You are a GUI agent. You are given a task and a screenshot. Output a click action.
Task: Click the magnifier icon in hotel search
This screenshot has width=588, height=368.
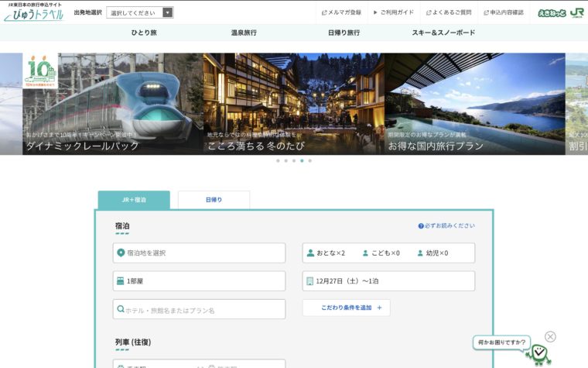(x=121, y=309)
